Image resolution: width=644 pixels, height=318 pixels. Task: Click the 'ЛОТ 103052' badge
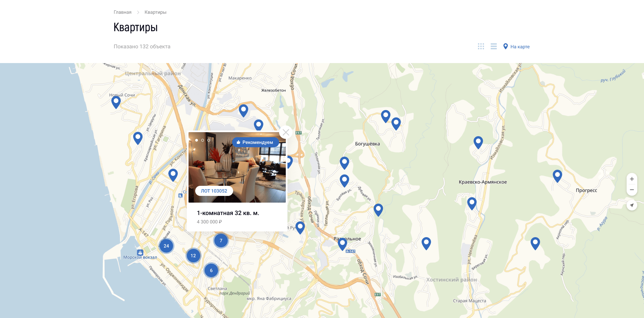(x=214, y=191)
